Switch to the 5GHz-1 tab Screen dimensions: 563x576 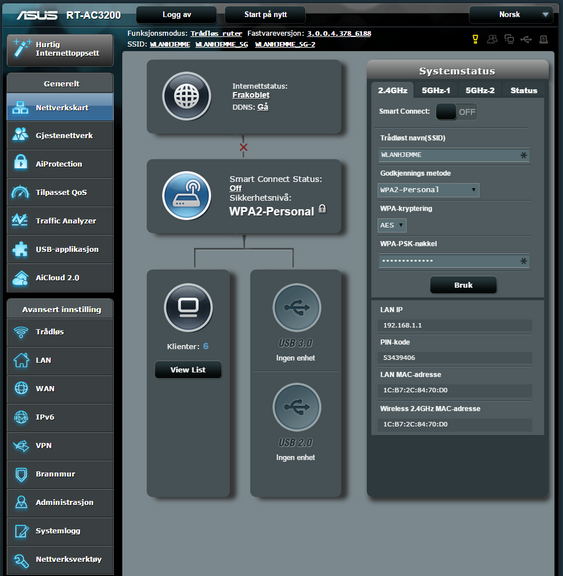pyautogui.click(x=436, y=90)
